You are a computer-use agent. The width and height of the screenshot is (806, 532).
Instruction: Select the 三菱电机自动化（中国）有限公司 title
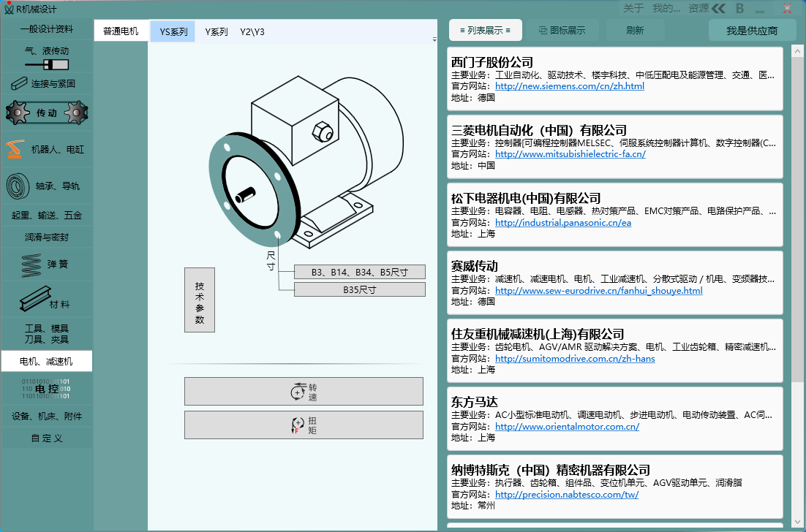[539, 130]
